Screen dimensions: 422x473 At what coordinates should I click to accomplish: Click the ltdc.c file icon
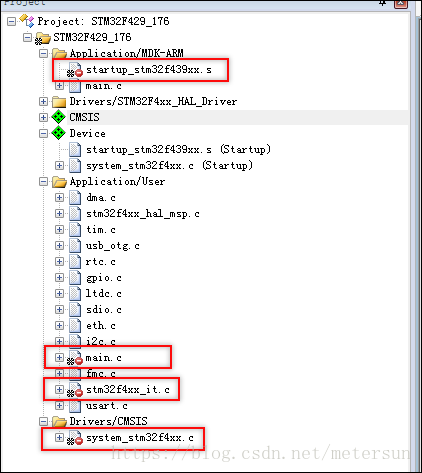pyautogui.click(x=75, y=293)
